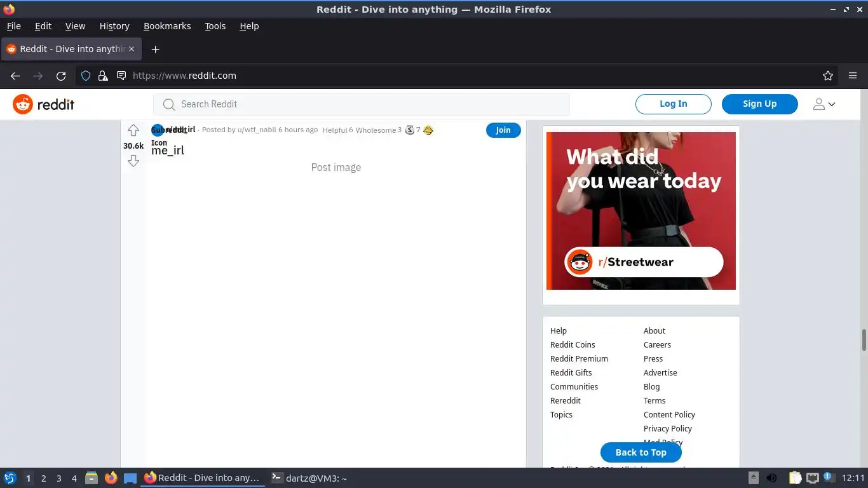Click the gold award icon on the post
Screen dimensions: 868x488
pyautogui.click(x=428, y=130)
